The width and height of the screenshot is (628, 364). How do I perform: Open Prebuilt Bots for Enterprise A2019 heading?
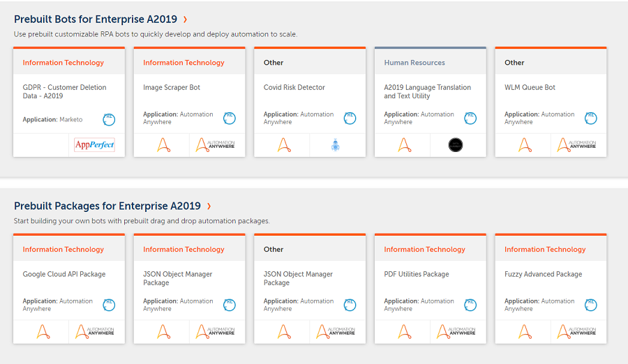pyautogui.click(x=96, y=20)
